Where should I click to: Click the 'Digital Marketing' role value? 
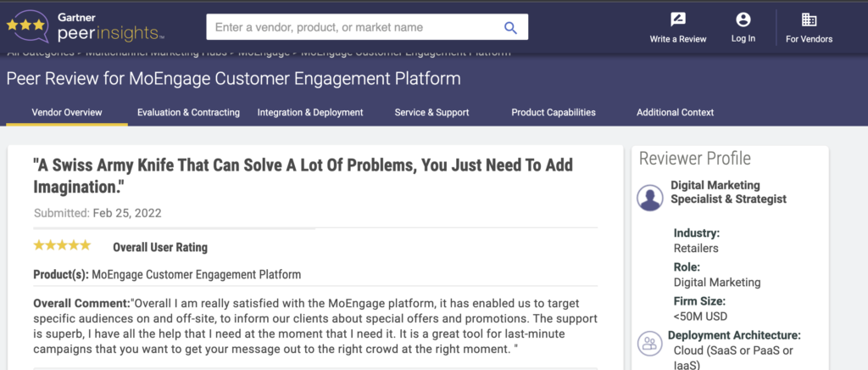(717, 283)
